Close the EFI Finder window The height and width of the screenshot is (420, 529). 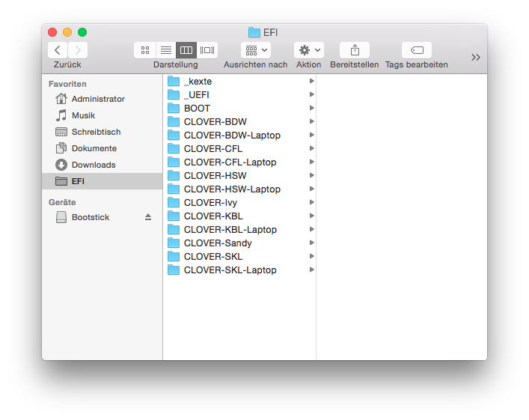(52, 32)
